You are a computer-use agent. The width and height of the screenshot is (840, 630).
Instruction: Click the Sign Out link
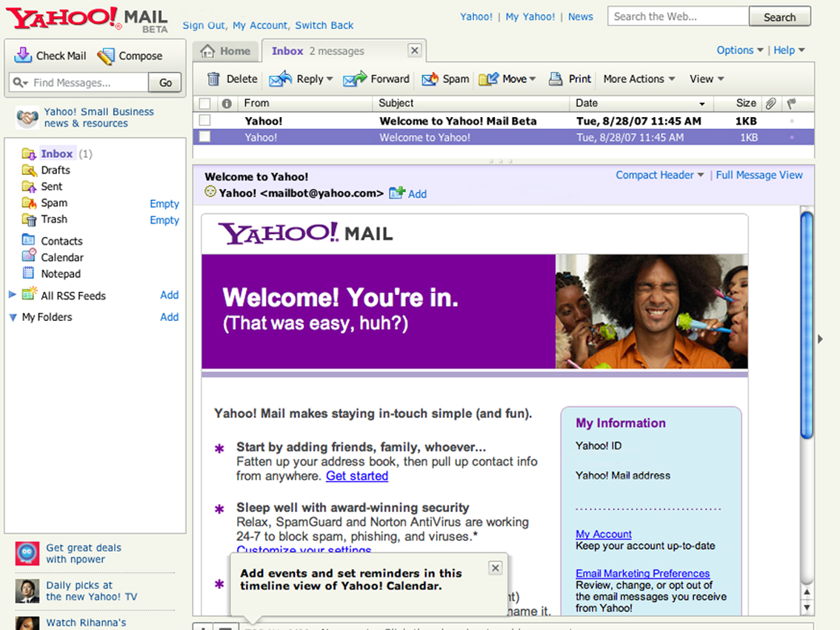[x=204, y=25]
